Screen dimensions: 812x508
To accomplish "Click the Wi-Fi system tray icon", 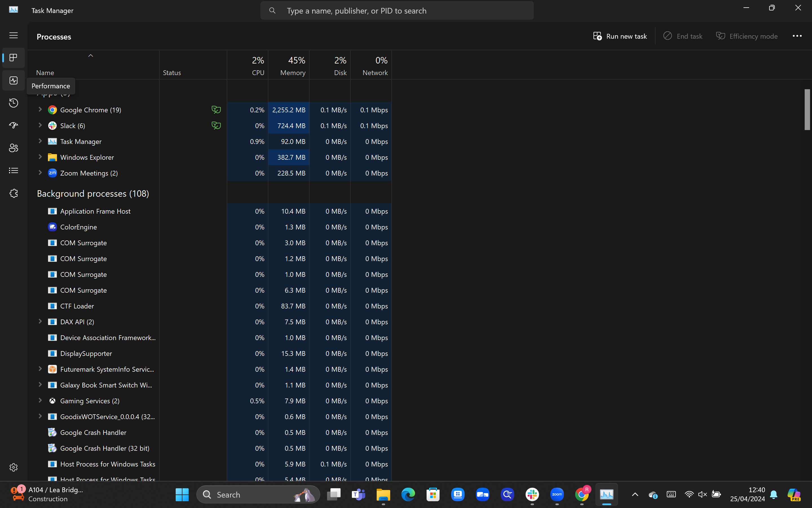I will pos(689,494).
